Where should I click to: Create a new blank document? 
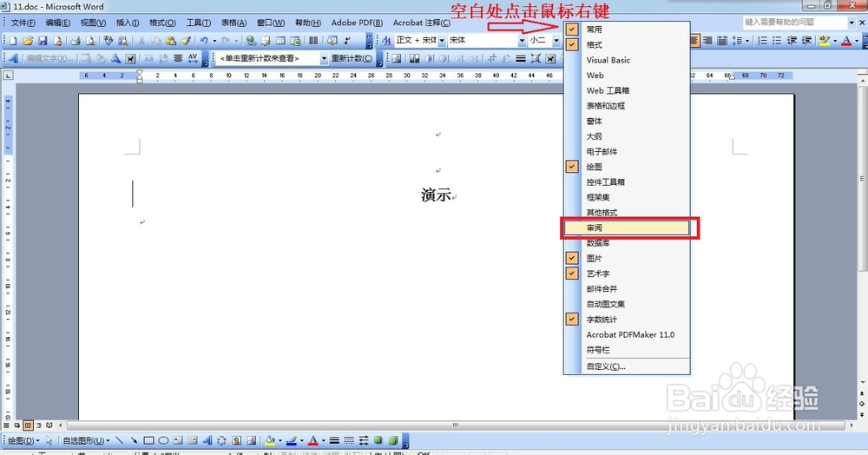pyautogui.click(x=13, y=41)
